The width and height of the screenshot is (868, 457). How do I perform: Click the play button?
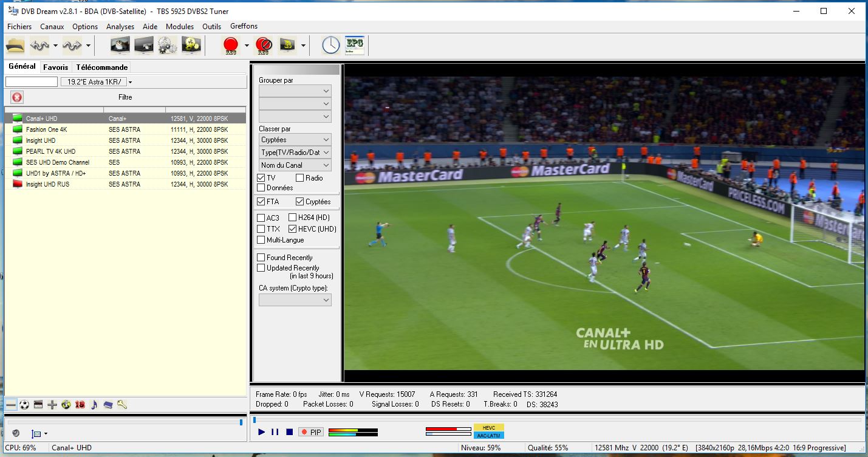tap(262, 432)
